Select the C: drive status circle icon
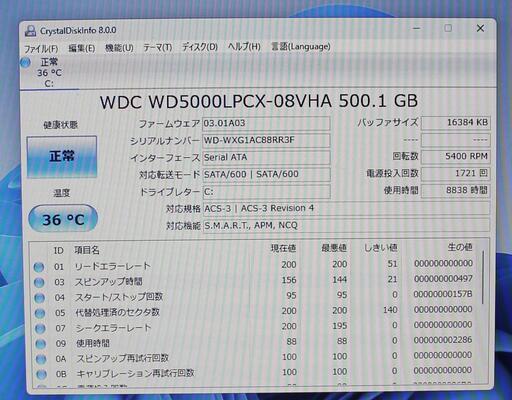 pos(25,62)
